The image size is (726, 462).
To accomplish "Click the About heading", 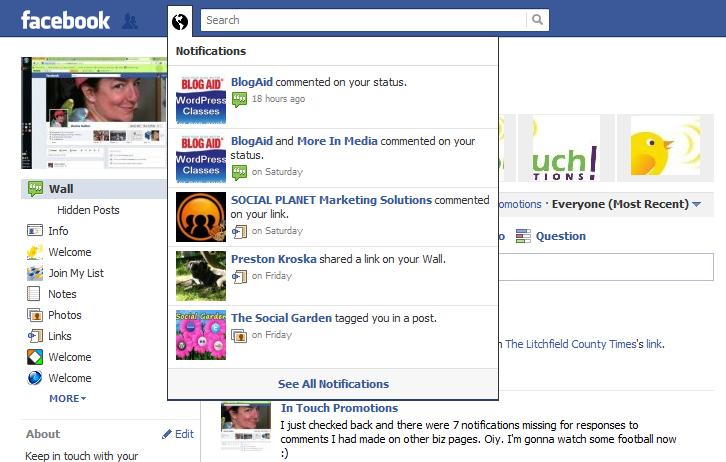I will (43, 434).
